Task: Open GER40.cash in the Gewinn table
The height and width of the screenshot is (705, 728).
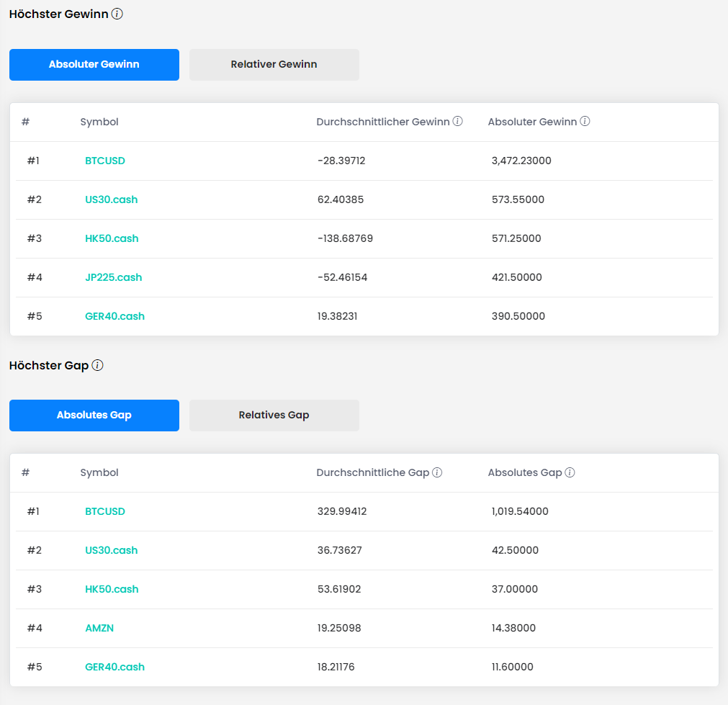Action: pyautogui.click(x=114, y=316)
